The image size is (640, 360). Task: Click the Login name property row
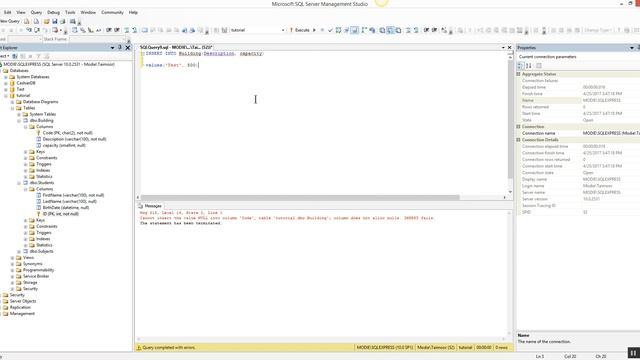pos(579,186)
